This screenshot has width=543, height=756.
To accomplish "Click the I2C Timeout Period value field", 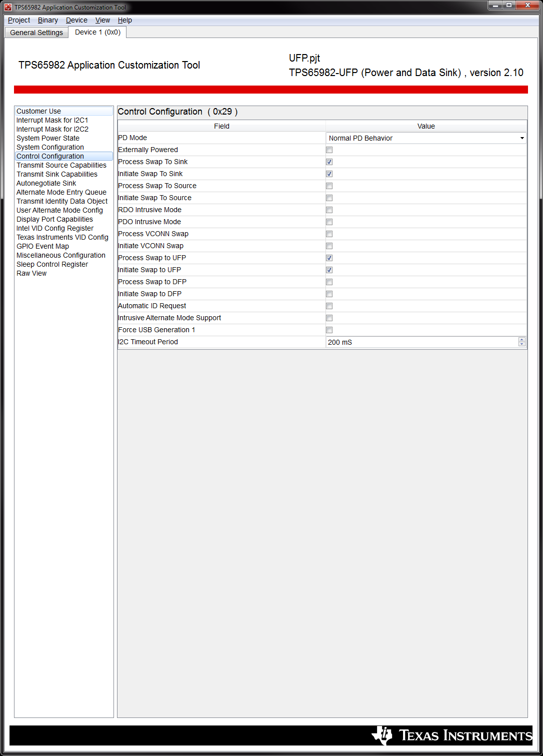I will [422, 342].
